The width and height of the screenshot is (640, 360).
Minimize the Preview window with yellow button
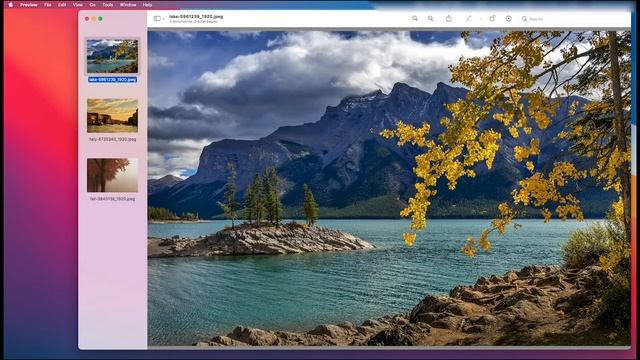pos(93,19)
